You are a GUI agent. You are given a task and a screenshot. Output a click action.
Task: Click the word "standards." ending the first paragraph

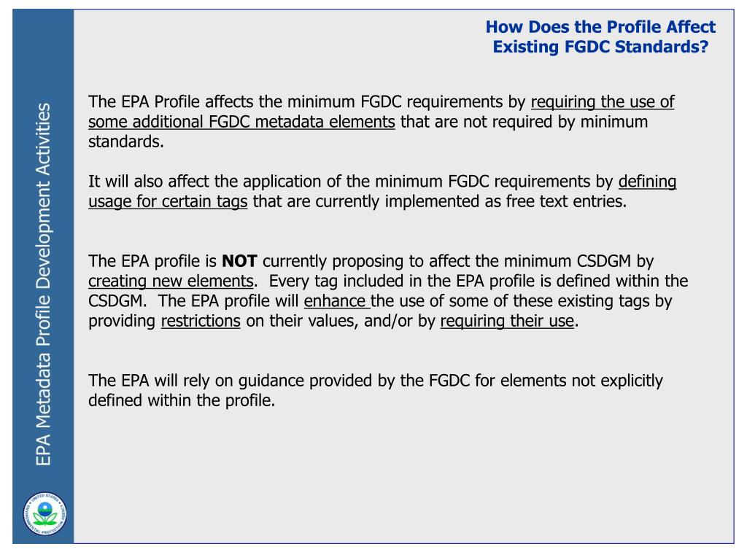126,141
